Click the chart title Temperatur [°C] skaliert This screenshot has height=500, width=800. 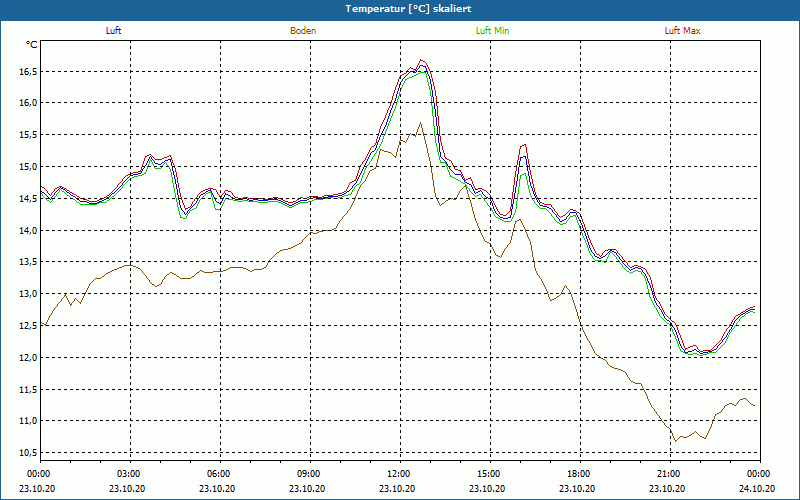[408, 9]
